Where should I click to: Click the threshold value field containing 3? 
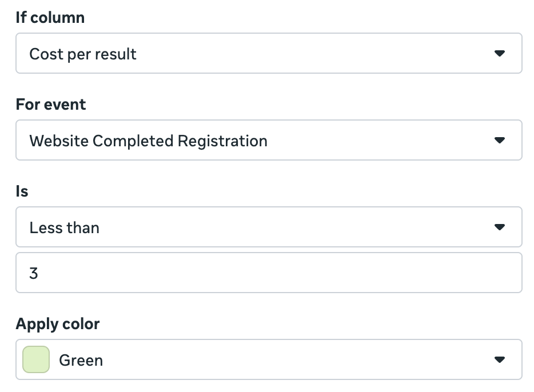pos(269,273)
